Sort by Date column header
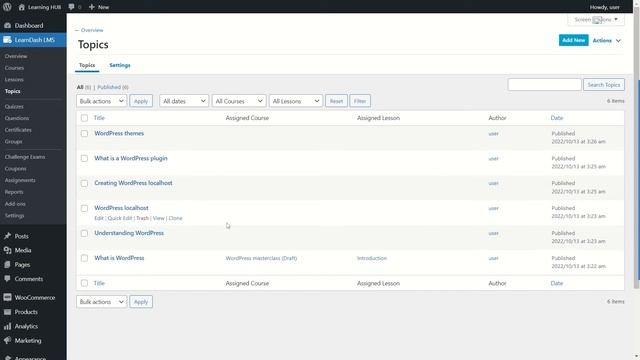This screenshot has width=640, height=360. pyautogui.click(x=557, y=118)
